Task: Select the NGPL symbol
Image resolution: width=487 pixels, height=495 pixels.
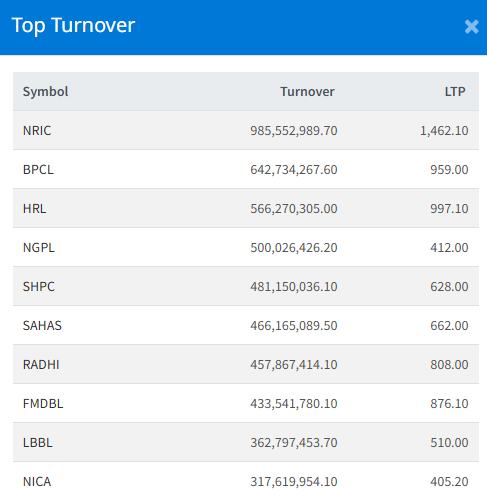Action: pyautogui.click(x=39, y=248)
